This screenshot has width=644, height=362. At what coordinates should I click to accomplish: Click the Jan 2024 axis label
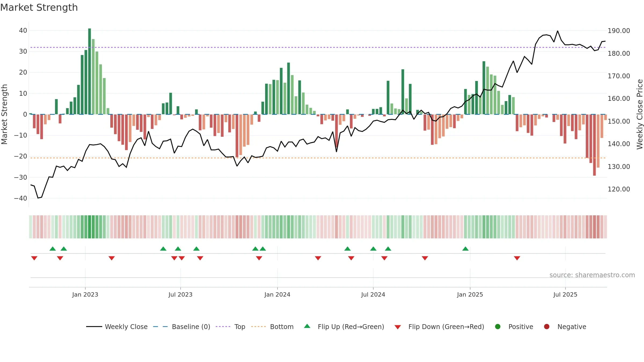tap(277, 294)
